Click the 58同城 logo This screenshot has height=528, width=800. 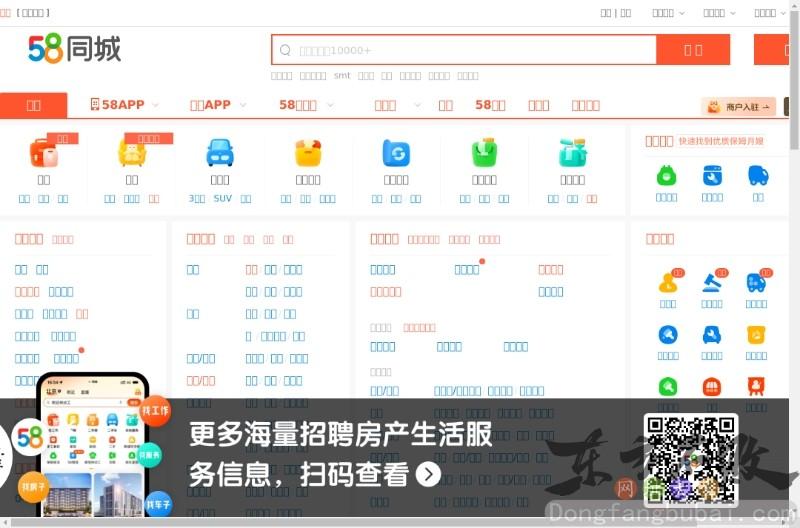tap(74, 48)
